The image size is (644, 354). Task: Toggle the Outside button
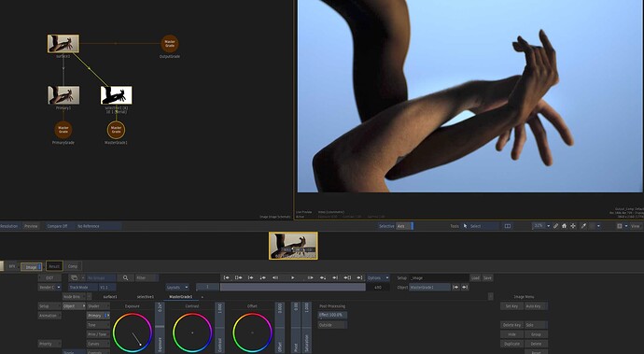(x=332, y=325)
